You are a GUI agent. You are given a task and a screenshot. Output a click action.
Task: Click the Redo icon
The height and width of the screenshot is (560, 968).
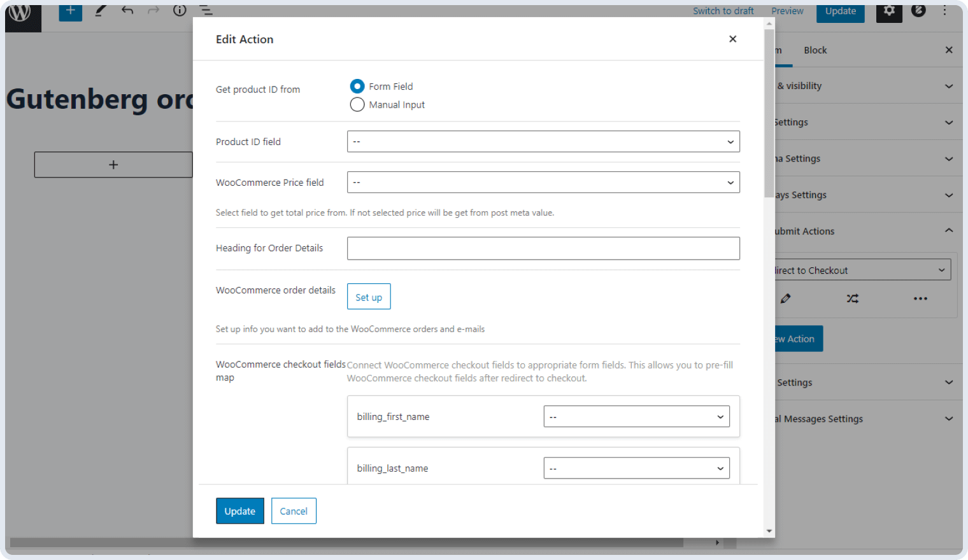click(x=152, y=11)
